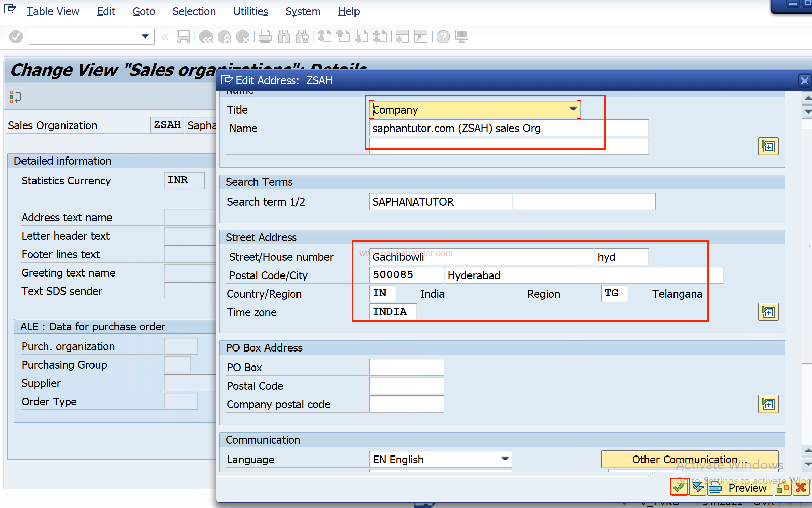Click the blue double-arrow Complete Address icon

click(x=698, y=488)
